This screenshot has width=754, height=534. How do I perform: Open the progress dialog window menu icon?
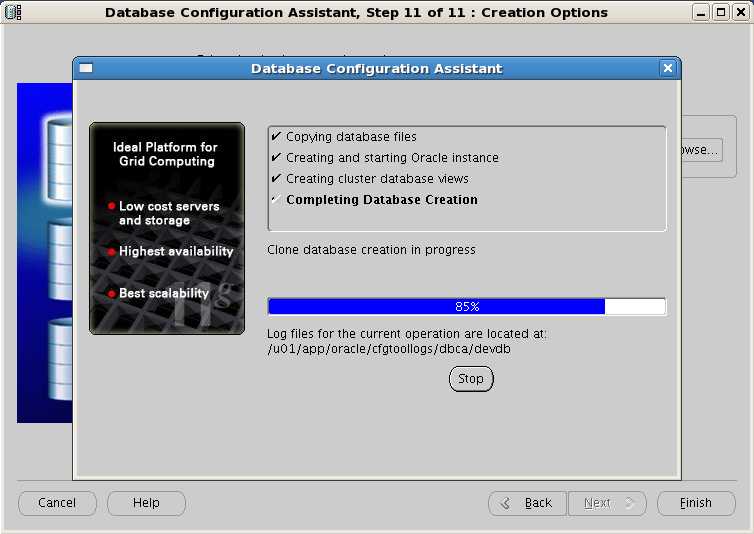[86, 68]
